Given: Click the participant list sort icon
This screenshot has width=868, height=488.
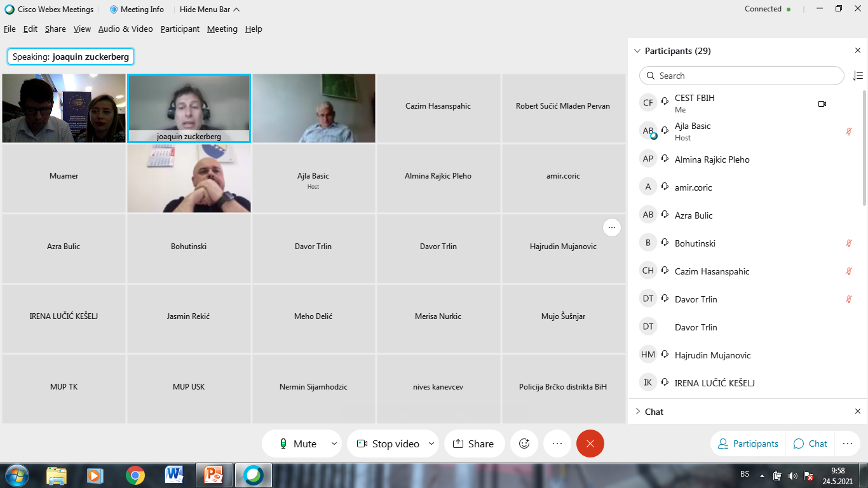Looking at the screenshot, I should [858, 76].
